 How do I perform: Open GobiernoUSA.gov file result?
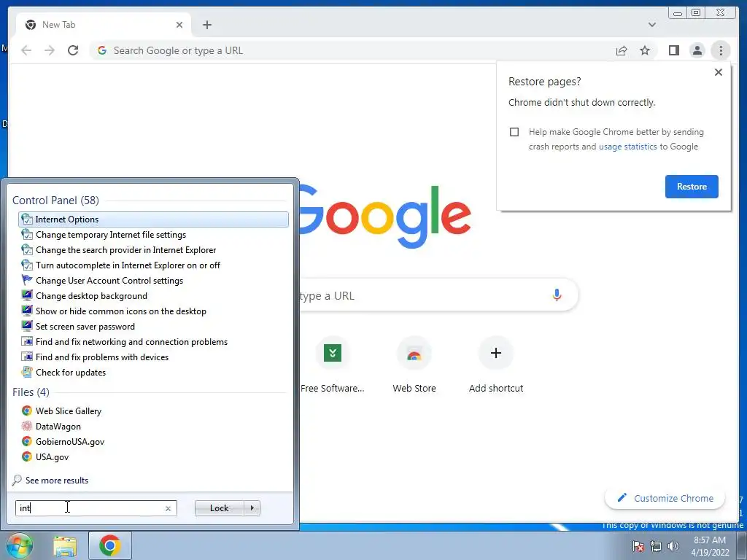(x=153, y=441)
